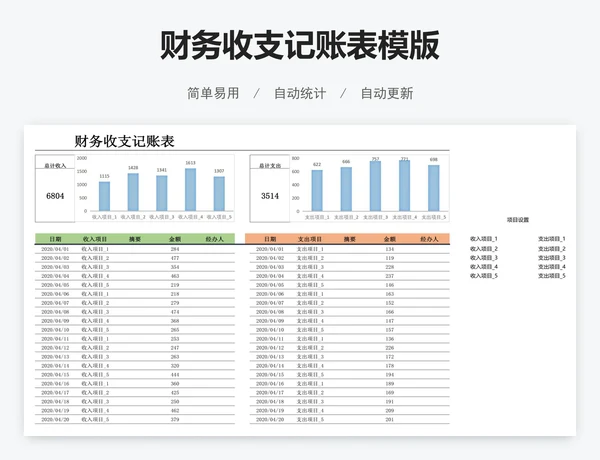Select the green 日期 column header

(x=55, y=239)
